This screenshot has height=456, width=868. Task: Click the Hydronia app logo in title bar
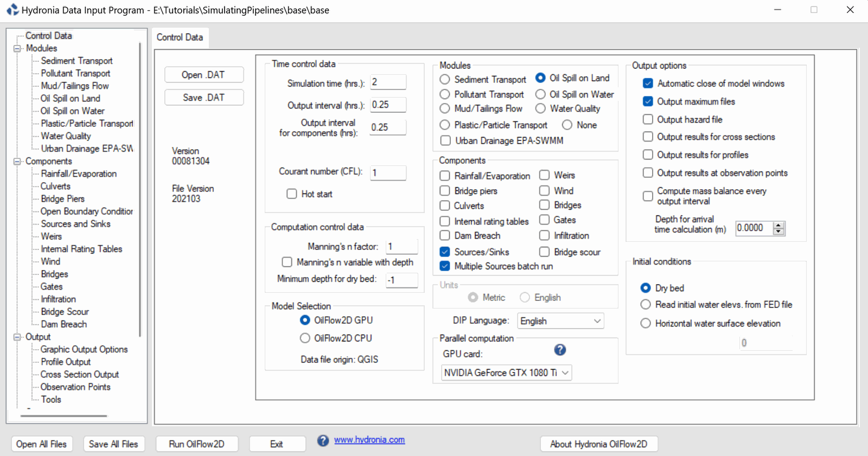[x=12, y=10]
